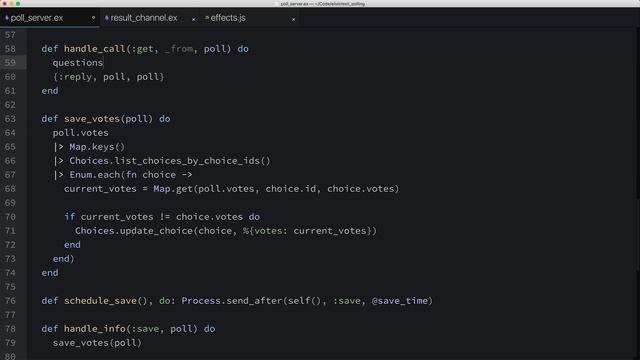
Task: Click 'choice.id' argument on line 68
Action: 290,189
